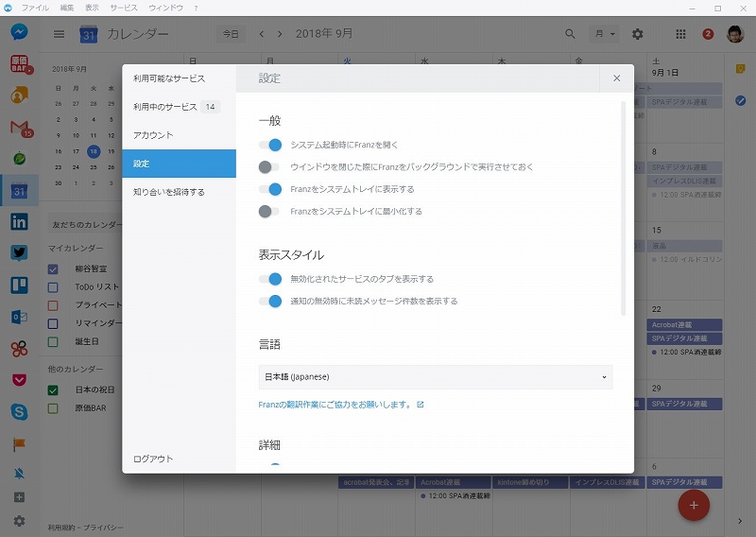Click the calendar search magnifier icon
The image size is (756, 537).
[570, 34]
